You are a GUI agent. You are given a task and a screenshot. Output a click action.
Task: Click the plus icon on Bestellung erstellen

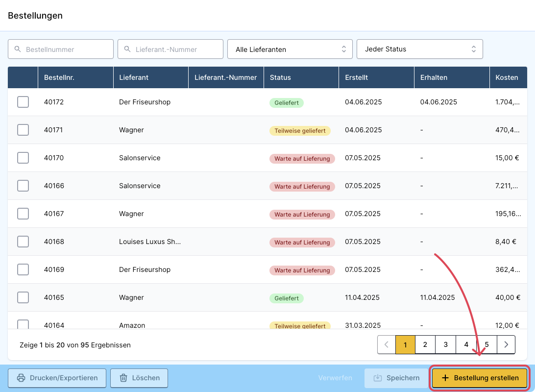tap(445, 378)
